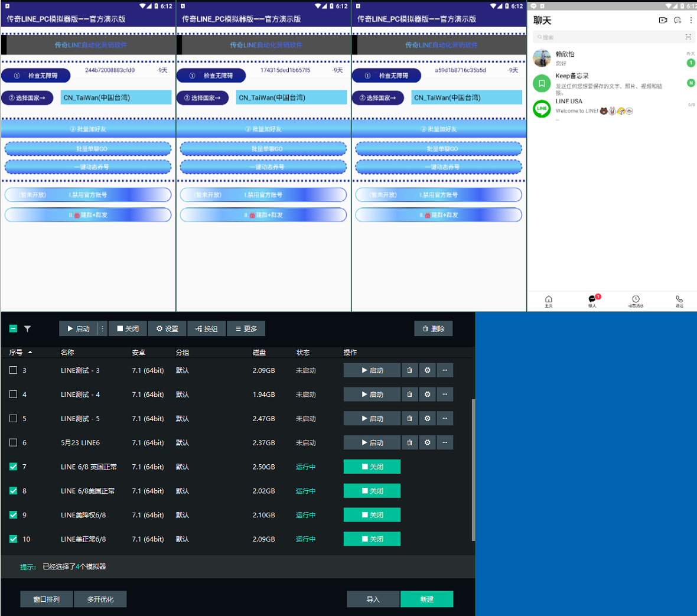The height and width of the screenshot is (616, 697).
Task: Open more options for 5月23 LINE6
Action: pos(445,443)
